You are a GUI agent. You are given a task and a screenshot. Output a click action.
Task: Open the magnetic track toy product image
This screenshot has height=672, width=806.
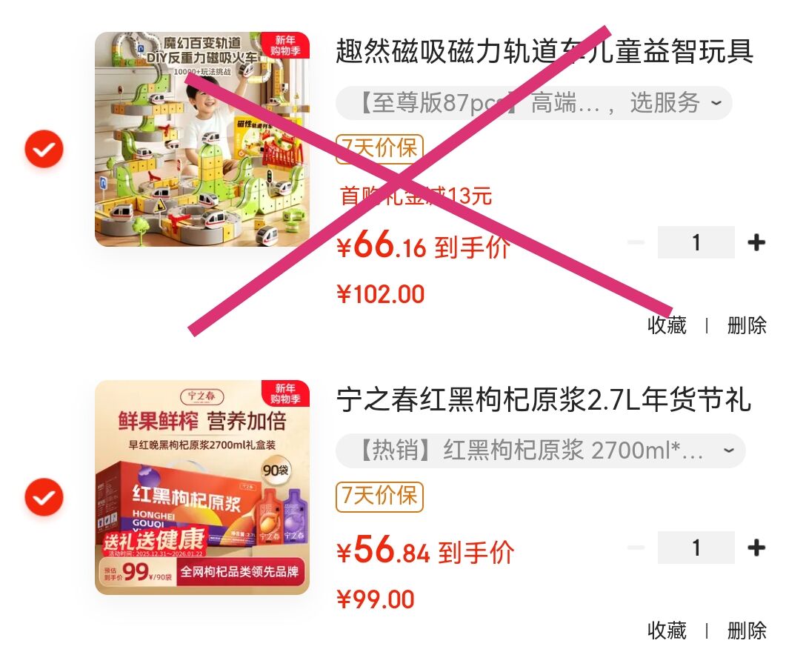202,139
